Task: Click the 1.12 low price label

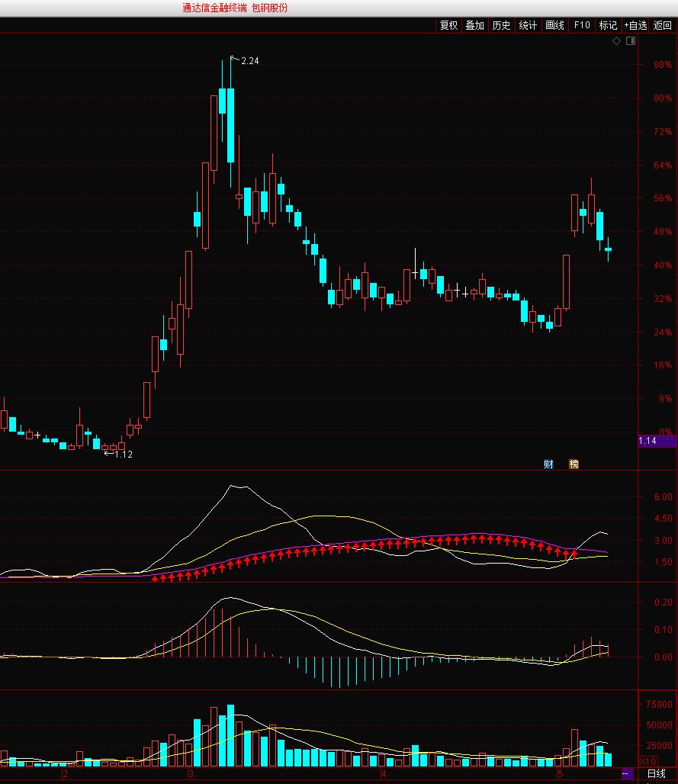Action: pos(124,455)
